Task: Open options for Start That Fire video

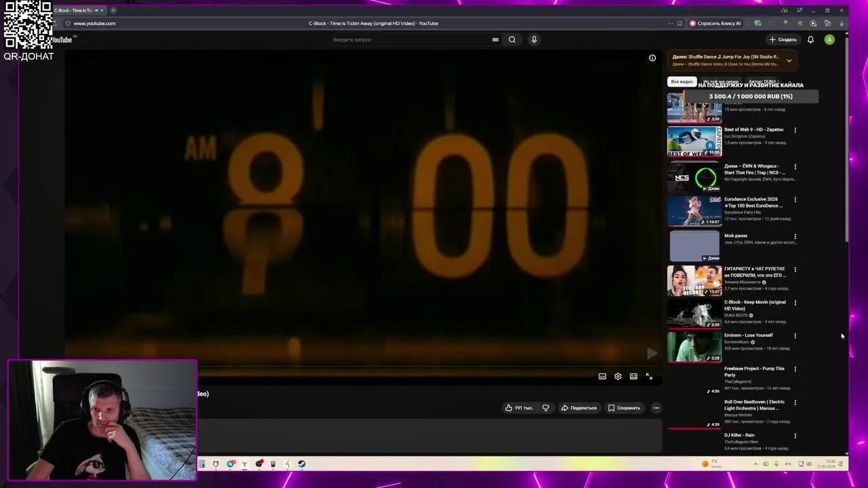Action: (x=795, y=167)
